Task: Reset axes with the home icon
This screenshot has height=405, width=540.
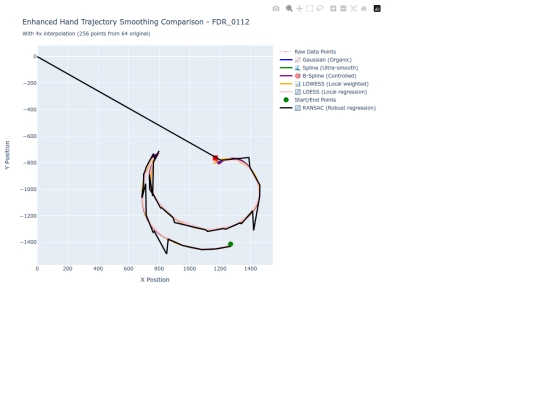Action: pyautogui.click(x=363, y=9)
